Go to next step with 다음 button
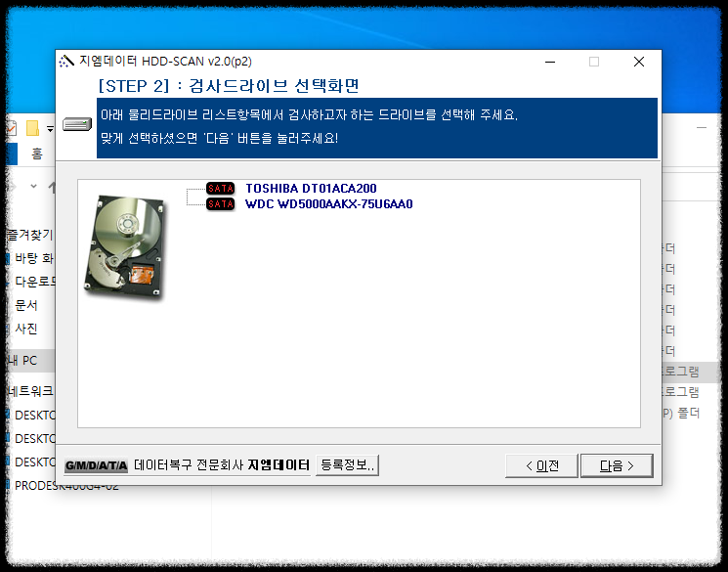The image size is (728, 572). (x=617, y=465)
